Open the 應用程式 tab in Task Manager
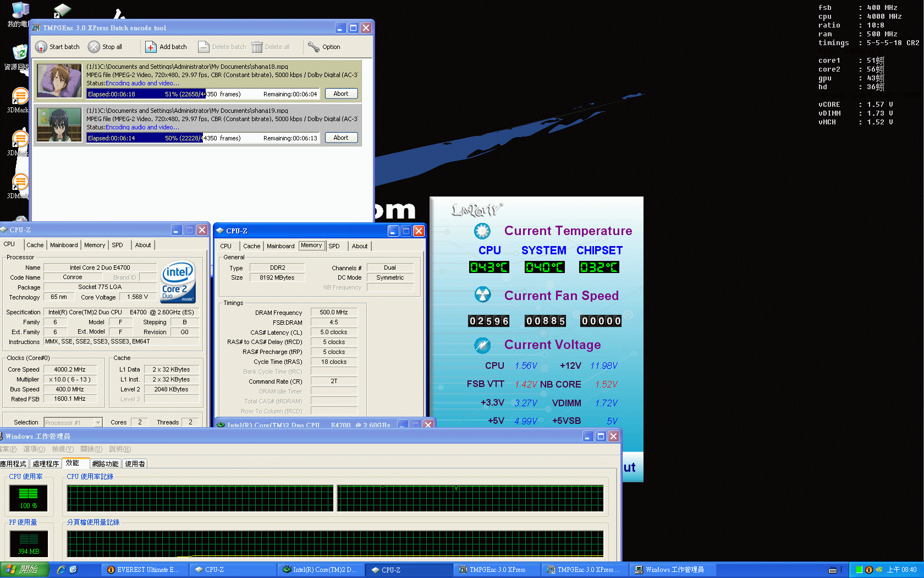 click(14, 464)
